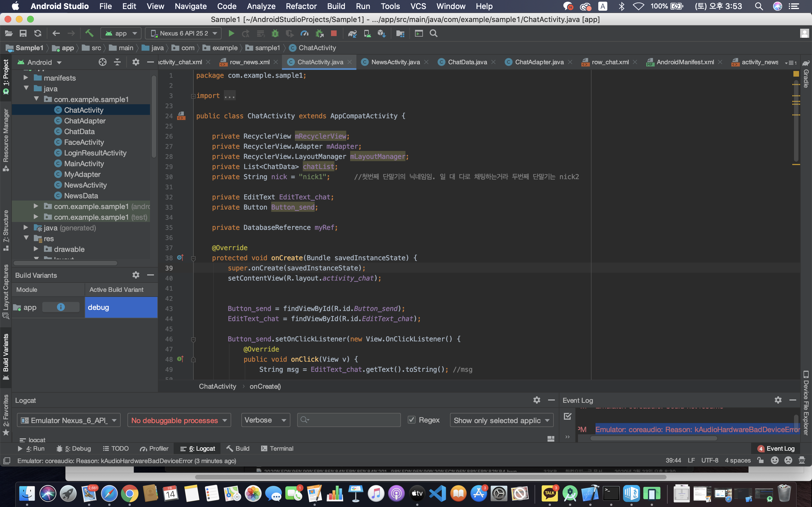This screenshot has height=507, width=812.
Task: Run the app with green play button
Action: 231,33
